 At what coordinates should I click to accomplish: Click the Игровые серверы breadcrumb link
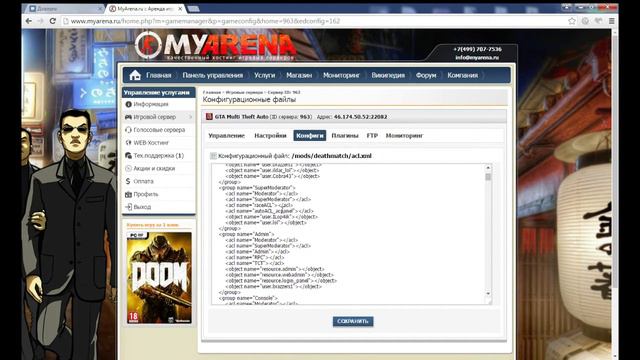(x=244, y=92)
